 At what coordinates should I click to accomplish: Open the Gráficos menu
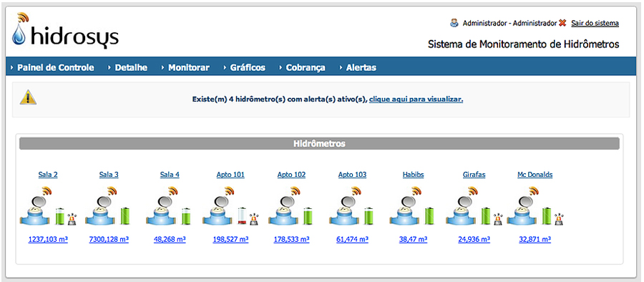[x=248, y=67]
